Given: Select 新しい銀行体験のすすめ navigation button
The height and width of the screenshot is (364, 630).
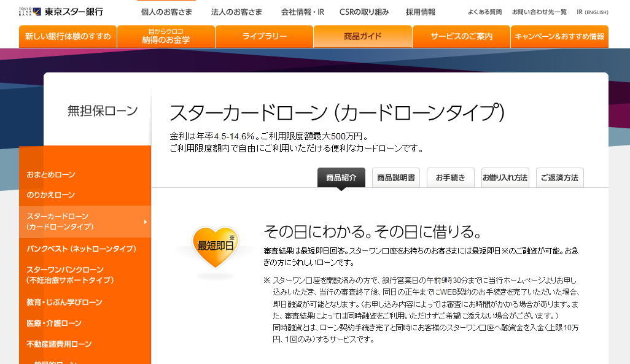Looking at the screenshot, I should tap(68, 37).
